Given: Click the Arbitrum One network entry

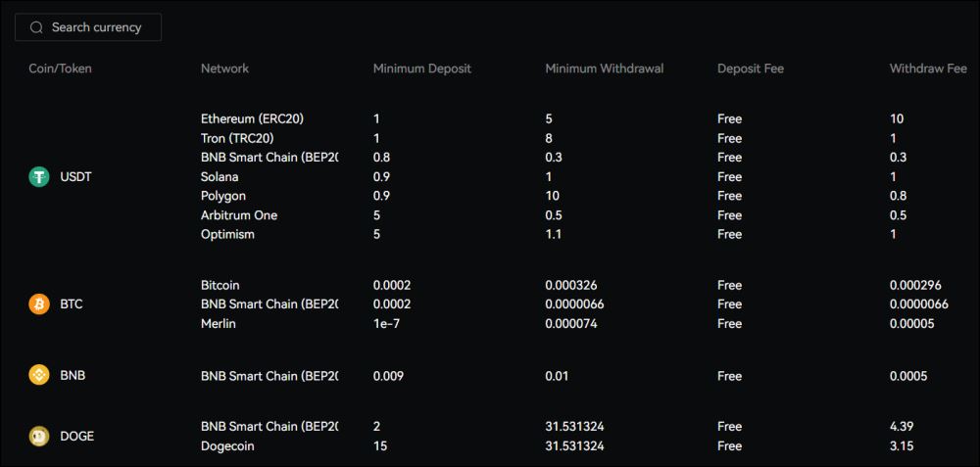Looking at the screenshot, I should (x=238, y=215).
